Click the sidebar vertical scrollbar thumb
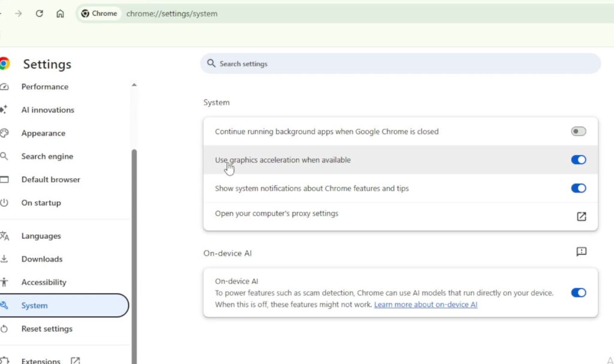Image resolution: width=614 pixels, height=364 pixels. click(x=134, y=257)
